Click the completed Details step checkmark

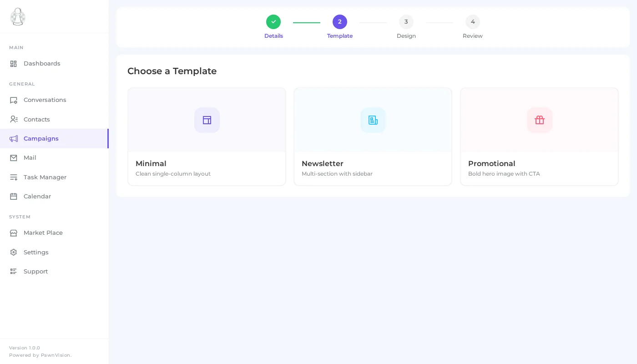(x=273, y=22)
